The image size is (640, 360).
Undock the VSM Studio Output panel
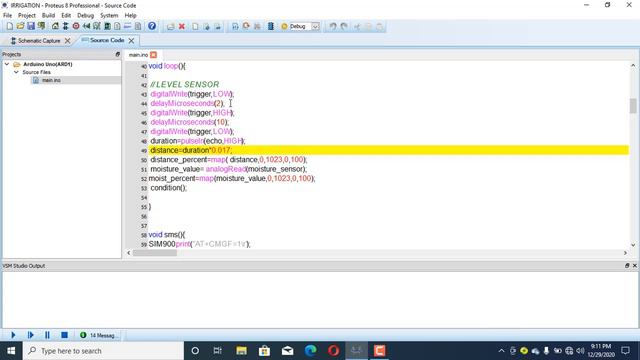(627, 266)
